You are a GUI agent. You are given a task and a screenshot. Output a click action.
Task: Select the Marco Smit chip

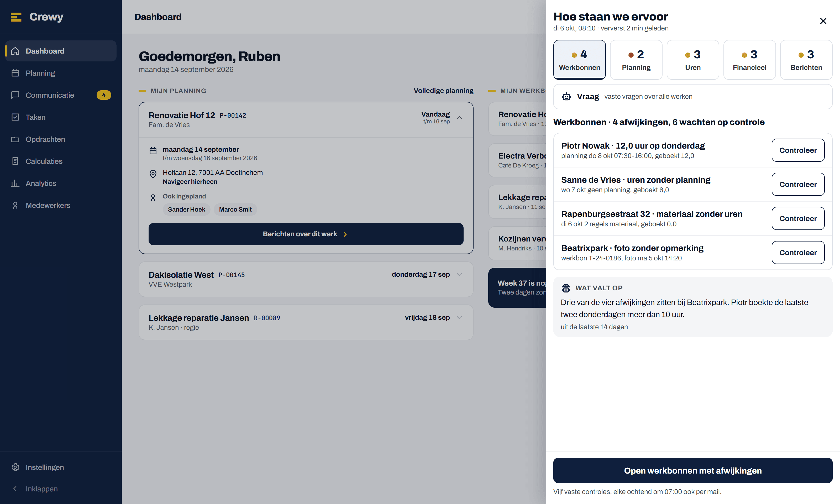(235, 209)
